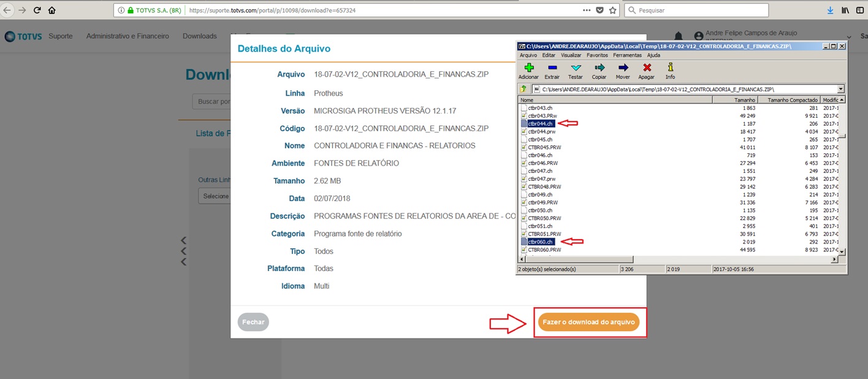Select file ctbr043.PRw
The height and width of the screenshot is (379, 868).
pyautogui.click(x=542, y=115)
